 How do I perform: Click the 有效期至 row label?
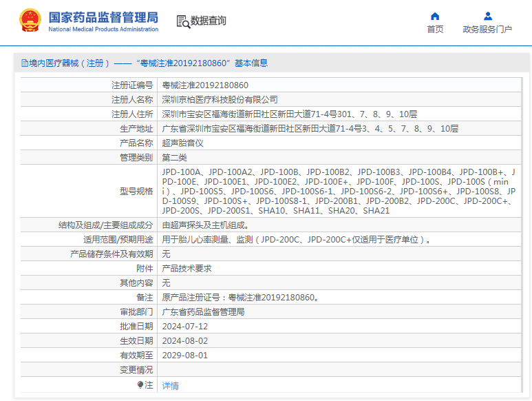(x=136, y=356)
